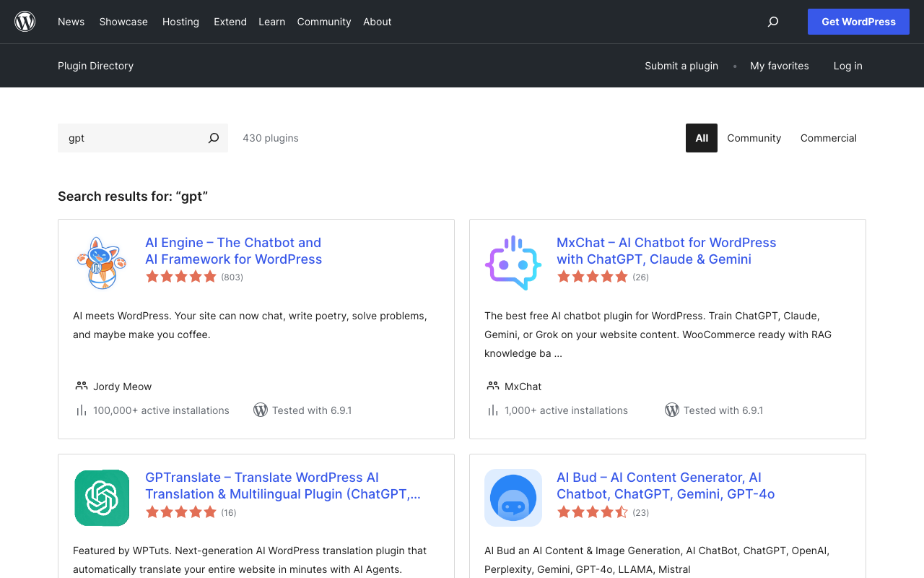Click the GPTranslate green logo

click(x=102, y=498)
